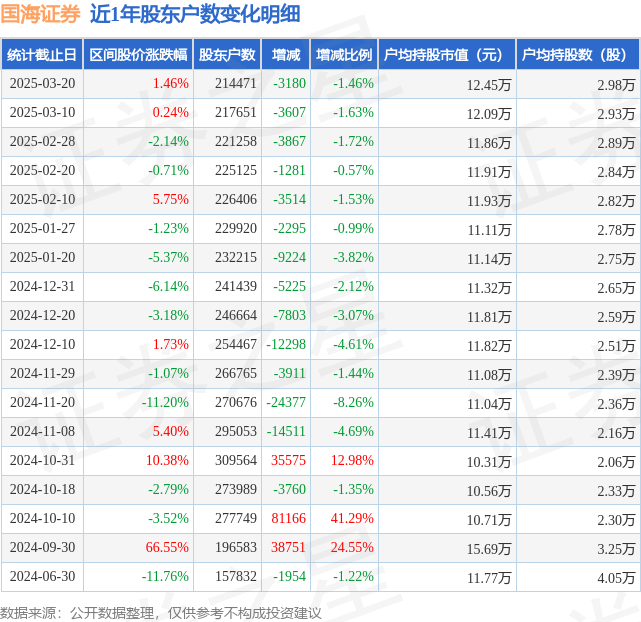
Task: Click date cell 2024-10-18
Action: click(x=43, y=490)
